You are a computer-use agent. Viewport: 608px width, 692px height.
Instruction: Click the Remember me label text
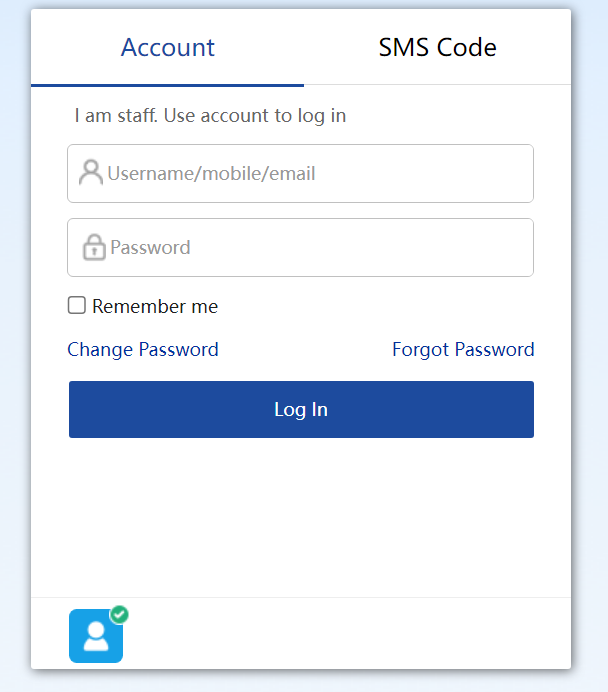pos(155,307)
